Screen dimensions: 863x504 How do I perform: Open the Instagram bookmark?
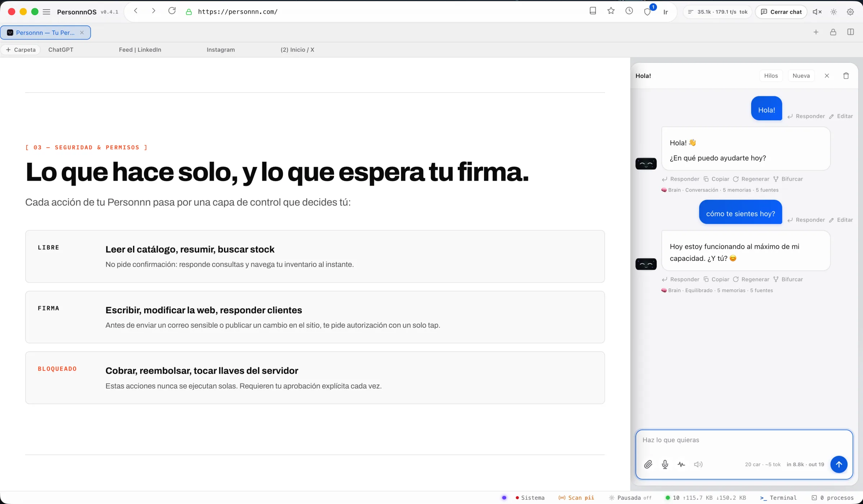tap(221, 50)
